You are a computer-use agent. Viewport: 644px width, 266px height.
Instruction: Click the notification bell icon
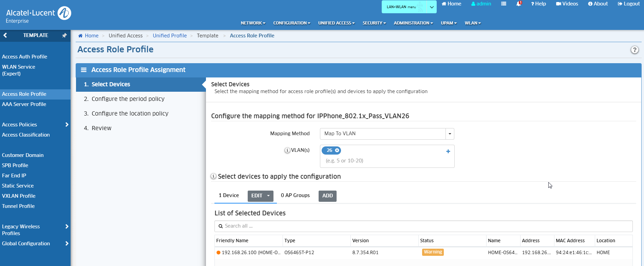(518, 4)
